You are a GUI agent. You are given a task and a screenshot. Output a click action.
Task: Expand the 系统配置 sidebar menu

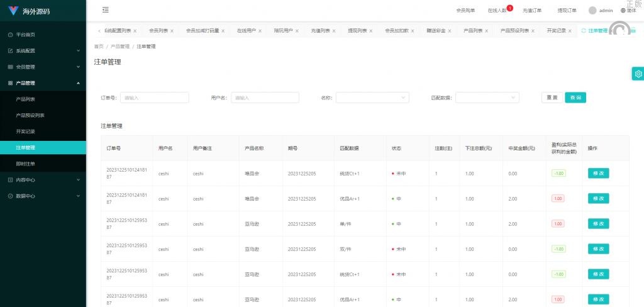point(43,50)
